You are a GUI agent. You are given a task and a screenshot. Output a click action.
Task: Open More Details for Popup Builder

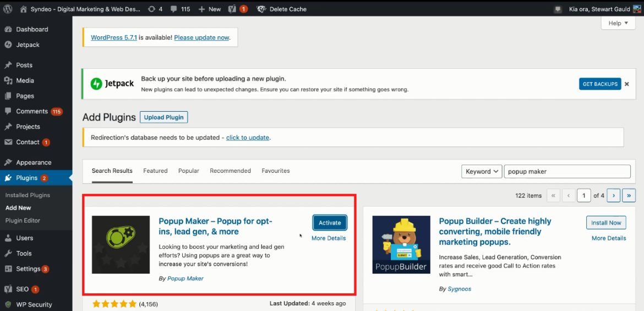click(609, 238)
